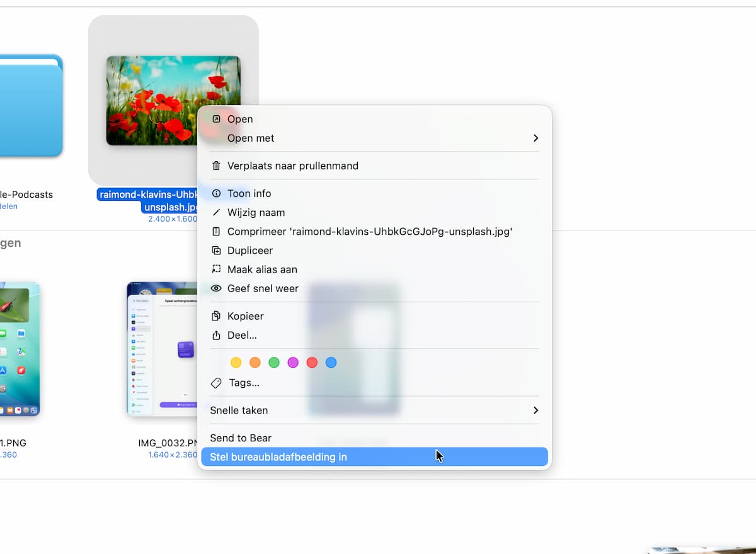Click the raimond-klavins file name label
The image size is (756, 554).
149,201
